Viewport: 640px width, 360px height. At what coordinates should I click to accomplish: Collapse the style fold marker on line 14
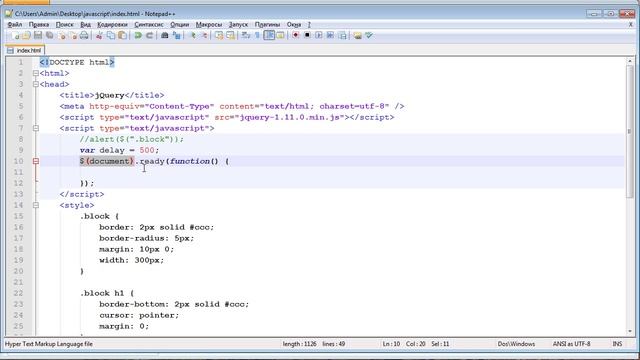(36, 205)
